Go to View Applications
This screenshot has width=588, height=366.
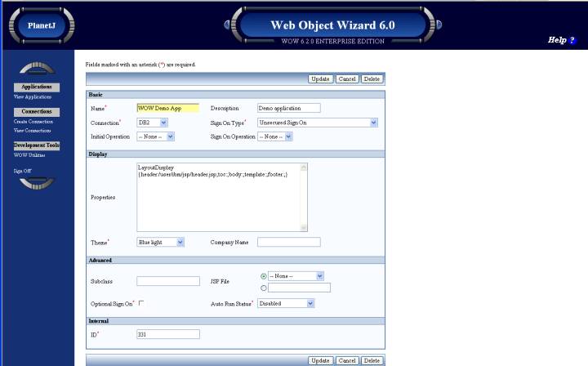33,96
